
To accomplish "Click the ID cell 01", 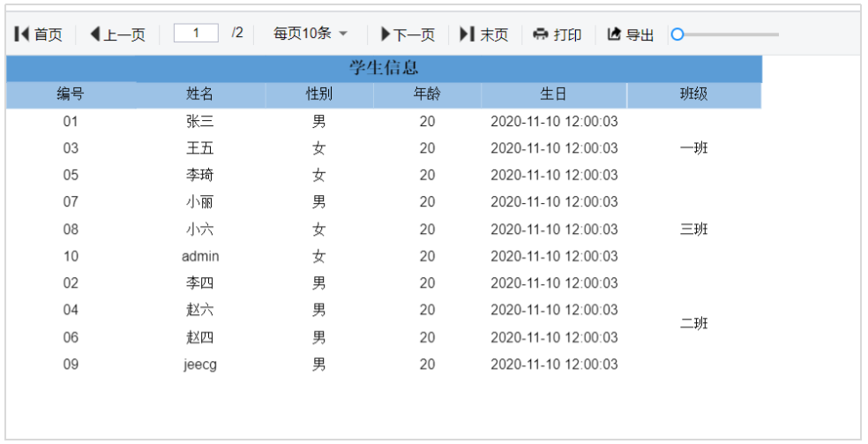I will point(71,121).
